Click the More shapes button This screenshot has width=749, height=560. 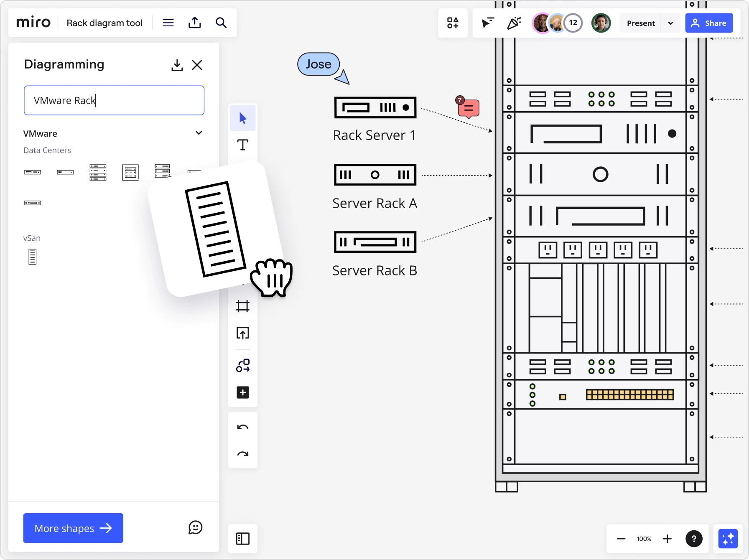(x=73, y=528)
